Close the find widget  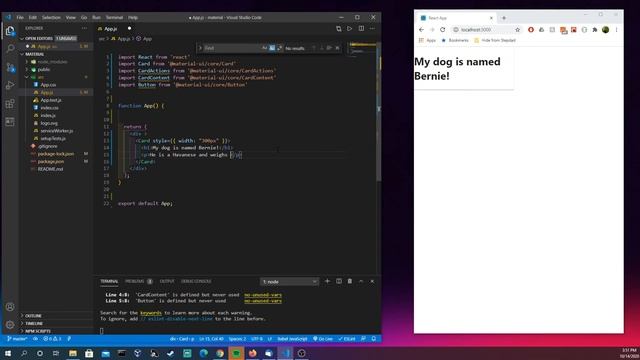[337, 48]
